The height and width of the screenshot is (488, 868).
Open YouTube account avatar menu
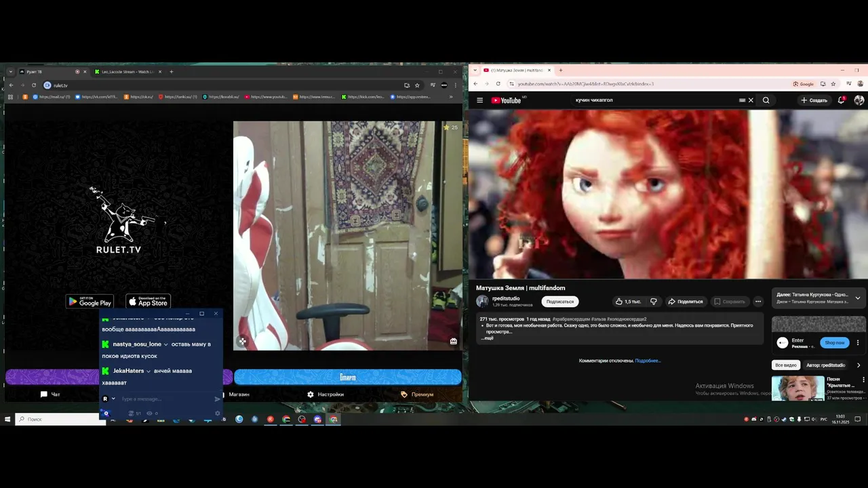point(859,100)
